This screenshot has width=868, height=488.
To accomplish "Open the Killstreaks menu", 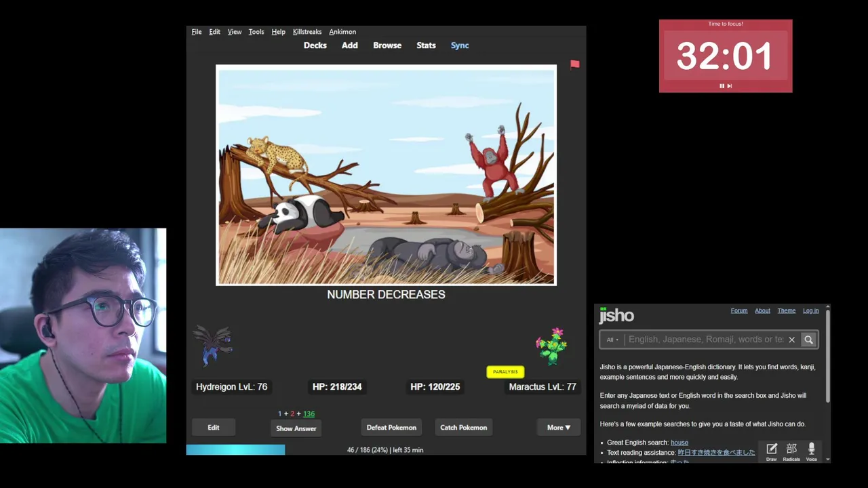I will 307,32.
